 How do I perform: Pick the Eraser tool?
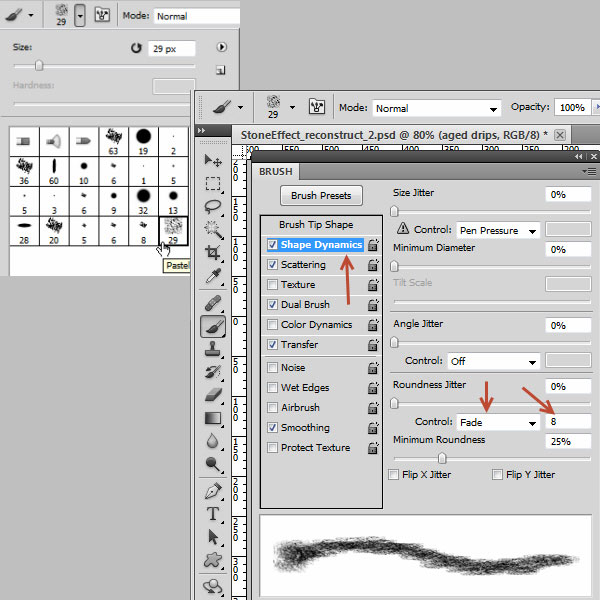(213, 395)
